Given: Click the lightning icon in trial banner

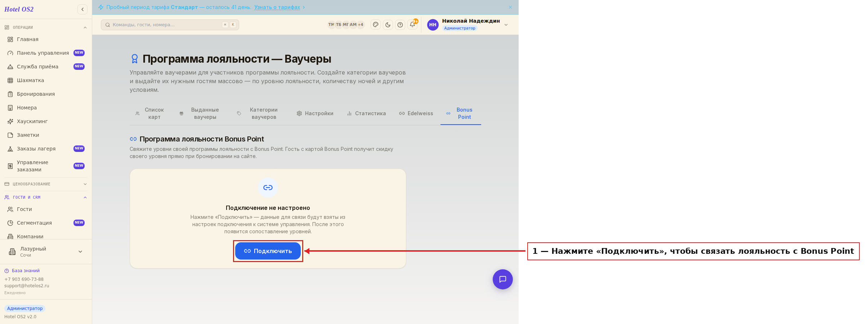Looking at the screenshot, I should click(x=101, y=7).
